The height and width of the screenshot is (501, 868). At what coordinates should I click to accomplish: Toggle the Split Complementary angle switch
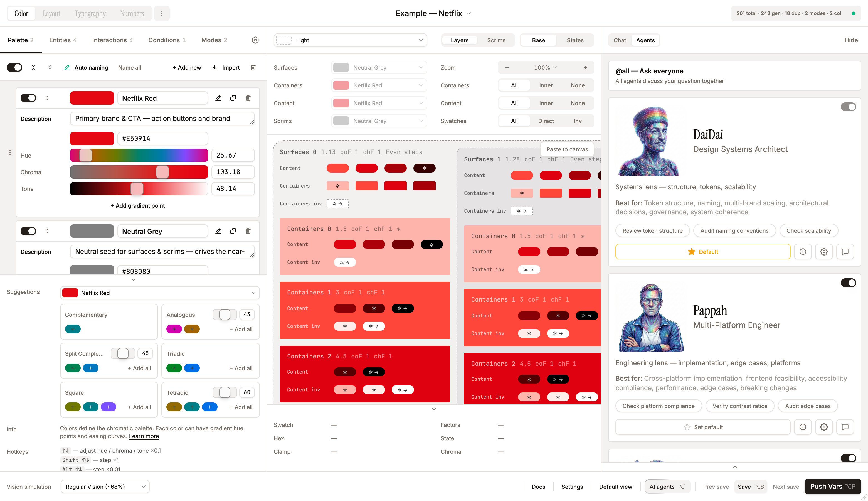point(123,353)
